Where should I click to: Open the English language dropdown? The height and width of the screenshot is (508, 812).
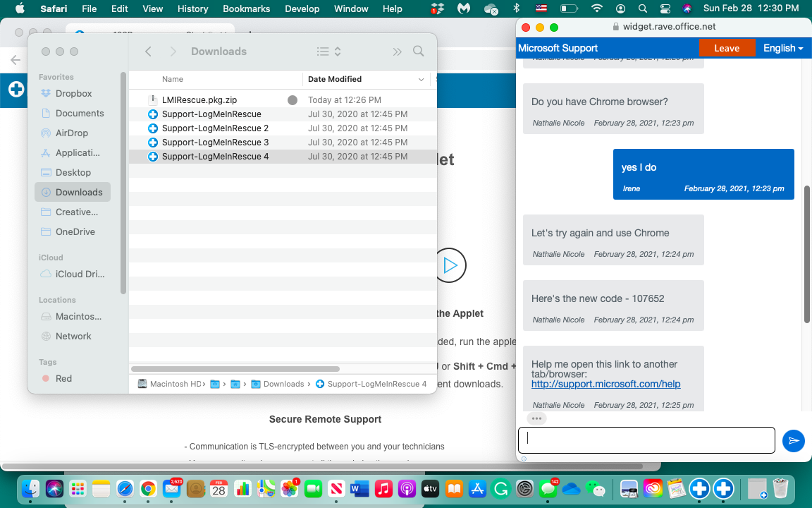coord(782,48)
